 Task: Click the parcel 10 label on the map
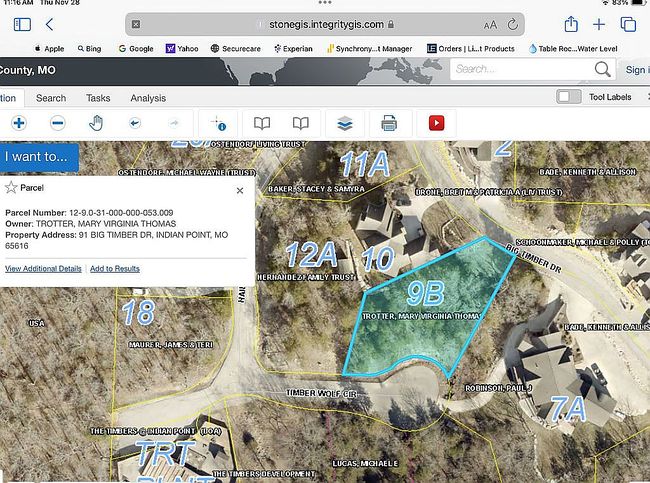[378, 258]
